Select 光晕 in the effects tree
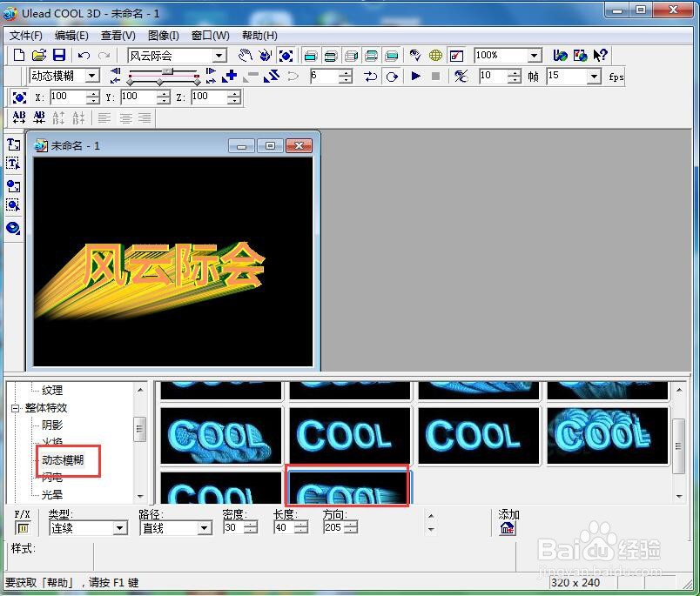 pos(52,495)
